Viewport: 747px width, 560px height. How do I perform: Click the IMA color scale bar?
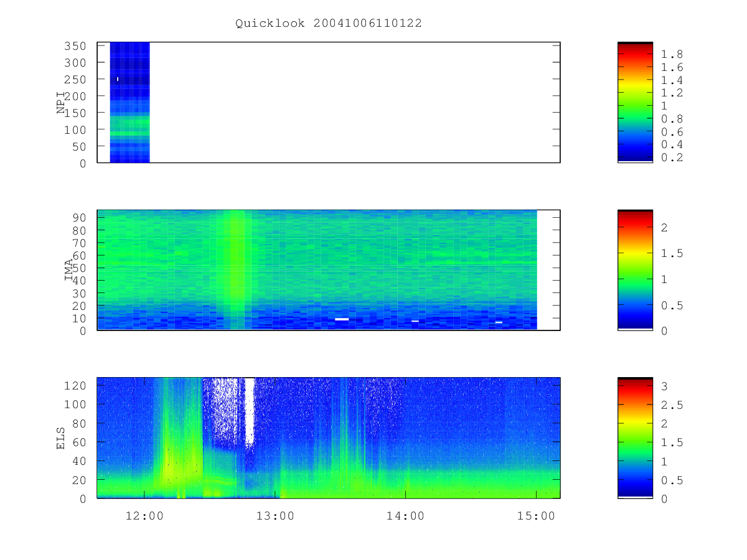[635, 269]
